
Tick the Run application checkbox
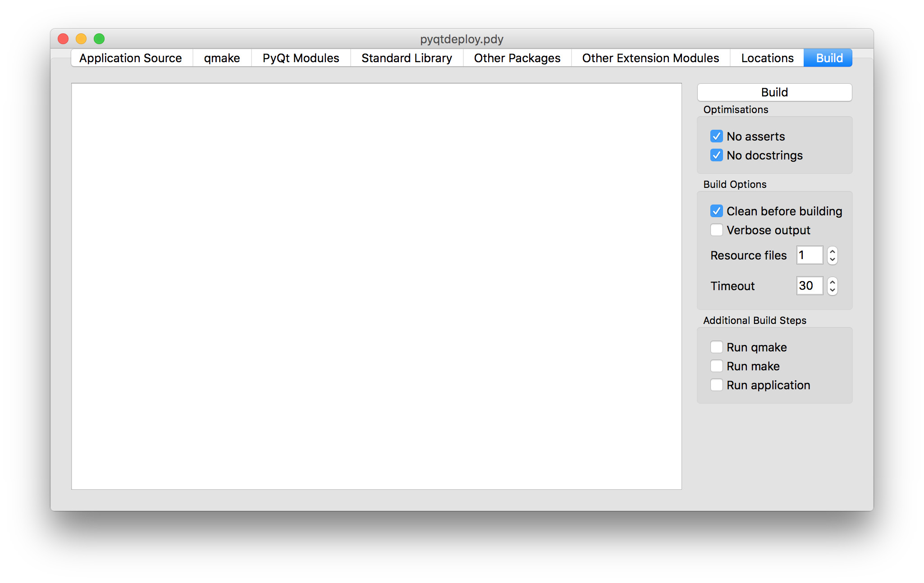pos(717,385)
